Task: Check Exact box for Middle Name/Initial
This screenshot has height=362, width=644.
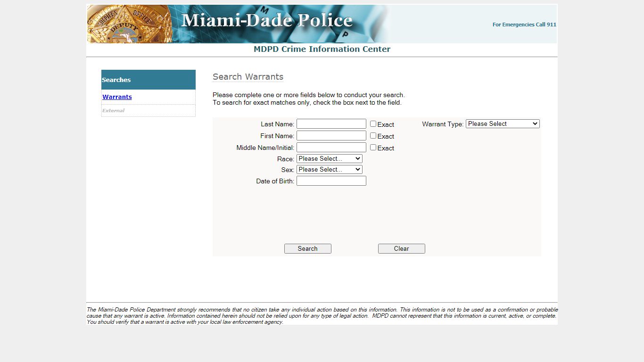Action: point(373,148)
